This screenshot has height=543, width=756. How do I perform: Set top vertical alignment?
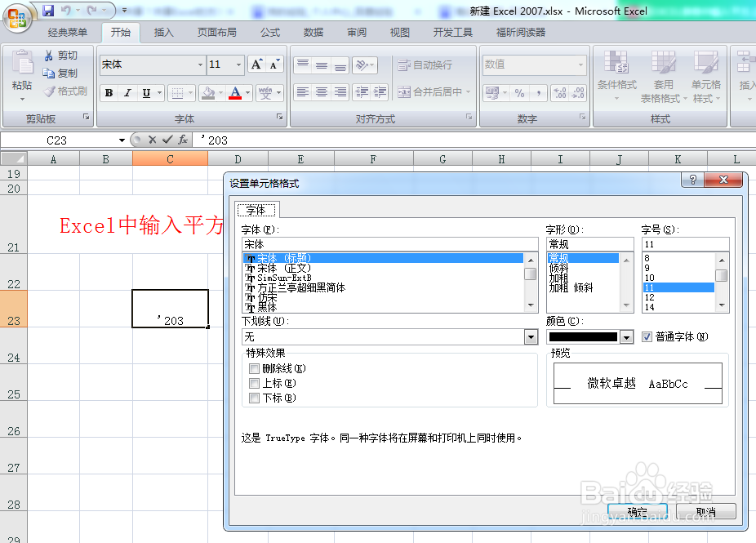click(x=303, y=65)
